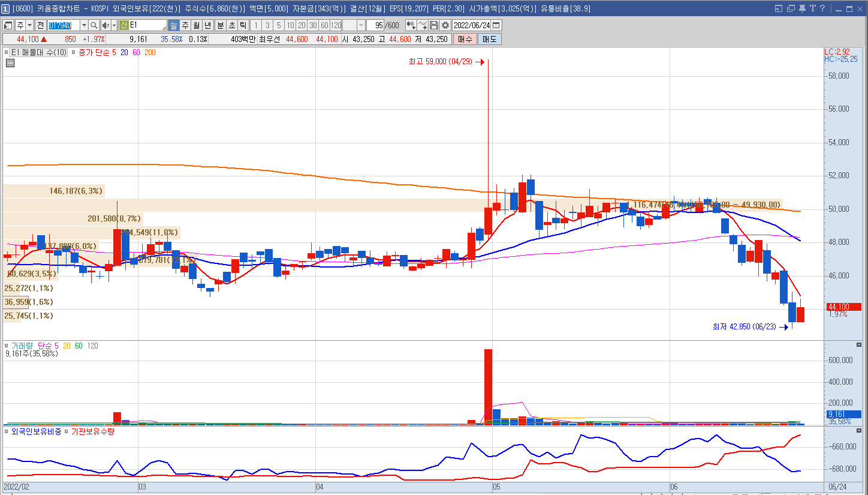Image resolution: width=868 pixels, height=495 pixels.
Task: Open the stock code search magnifier
Action: tap(94, 25)
